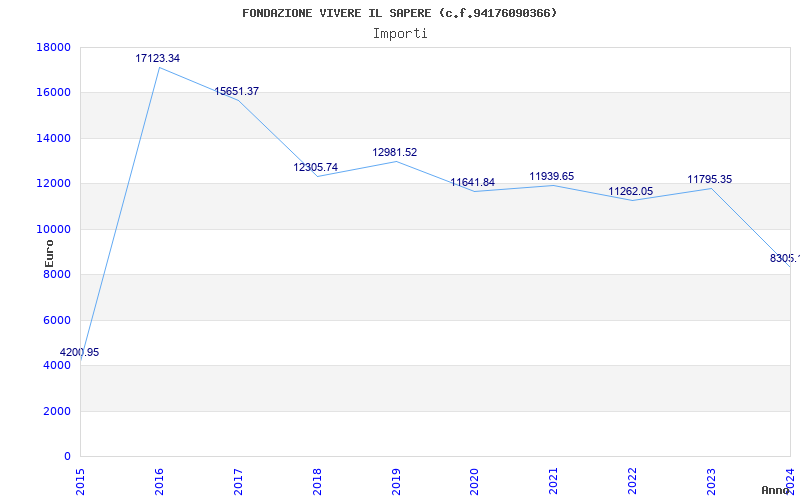Click the 18000 y-axis tick label
This screenshot has width=800, height=500.
(x=53, y=47)
